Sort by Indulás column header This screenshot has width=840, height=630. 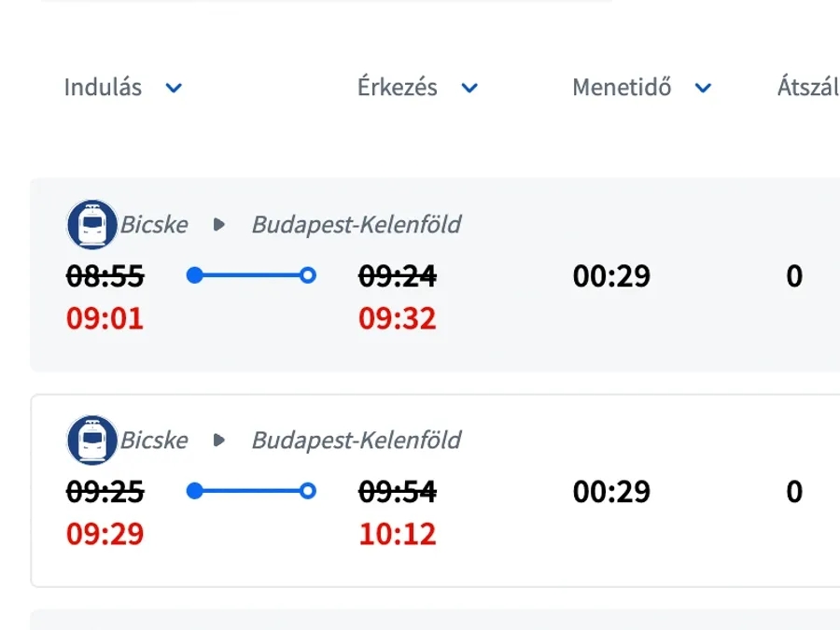103,88
